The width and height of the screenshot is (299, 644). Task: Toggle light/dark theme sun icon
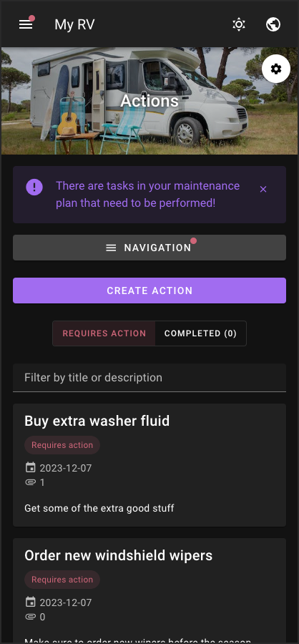(239, 24)
